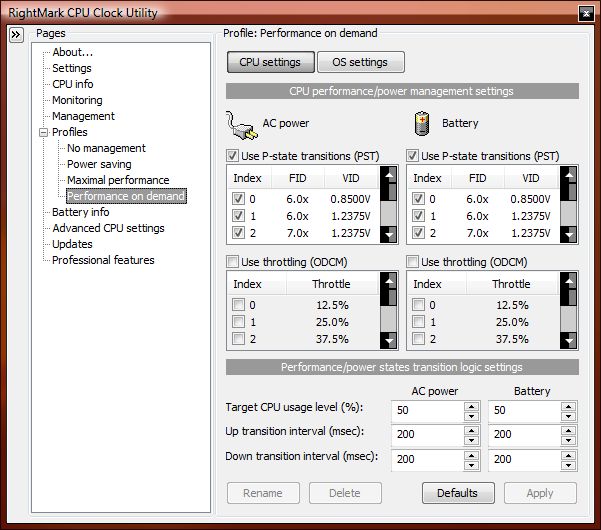Uncheck Battery P-state index 1
The image size is (601, 530).
click(418, 215)
